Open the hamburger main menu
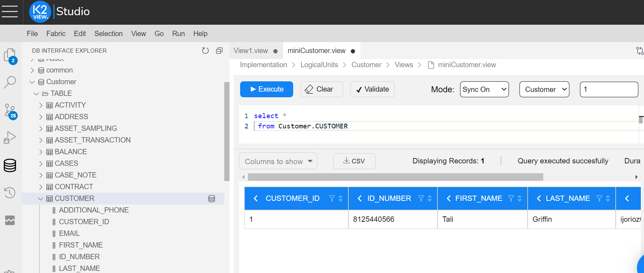Screen dimensions: 644x273 click(x=10, y=11)
